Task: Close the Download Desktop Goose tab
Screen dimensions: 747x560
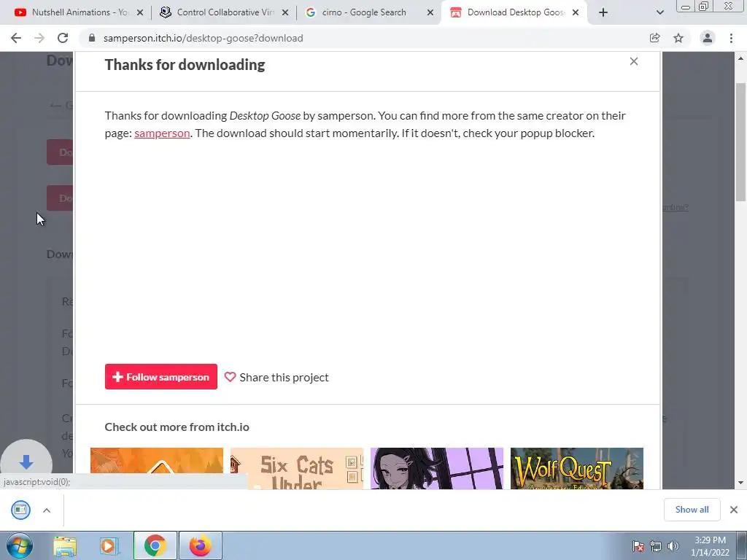Action: pyautogui.click(x=576, y=13)
